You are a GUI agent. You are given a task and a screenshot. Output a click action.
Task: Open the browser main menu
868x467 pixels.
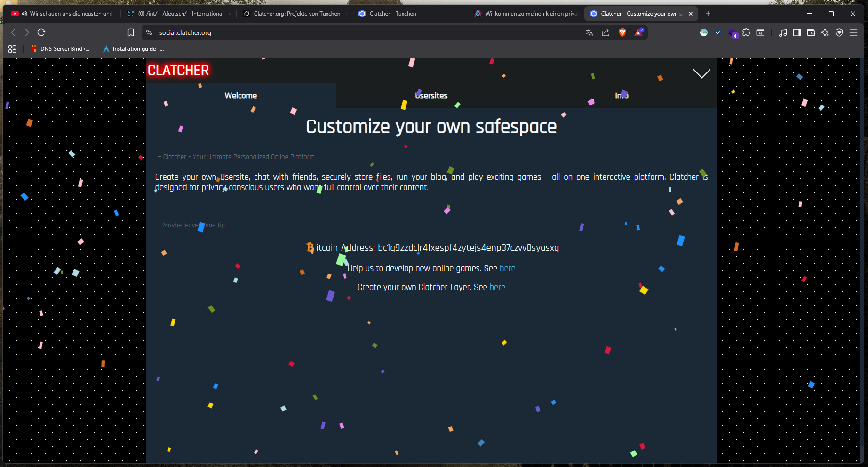(853, 32)
